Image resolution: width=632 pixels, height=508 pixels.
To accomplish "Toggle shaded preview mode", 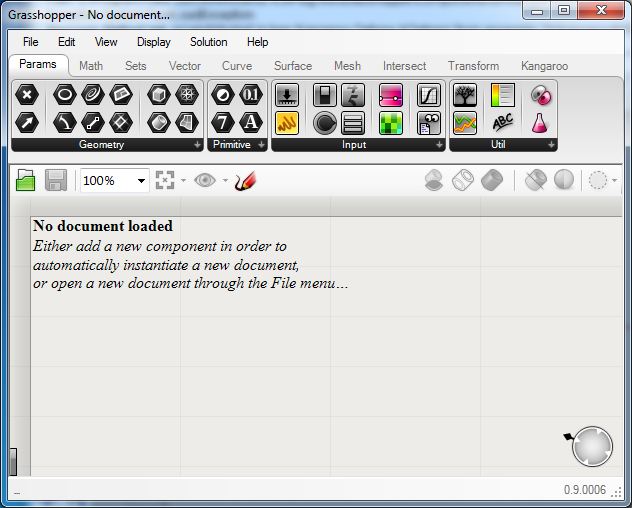I will (x=492, y=180).
